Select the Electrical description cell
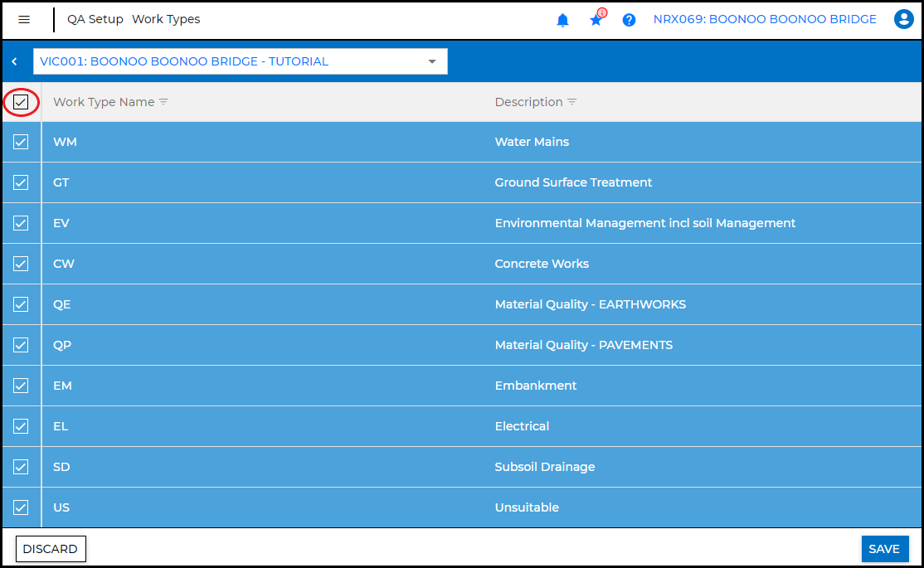Screen dimensions: 924x568 pyautogui.click(x=522, y=426)
